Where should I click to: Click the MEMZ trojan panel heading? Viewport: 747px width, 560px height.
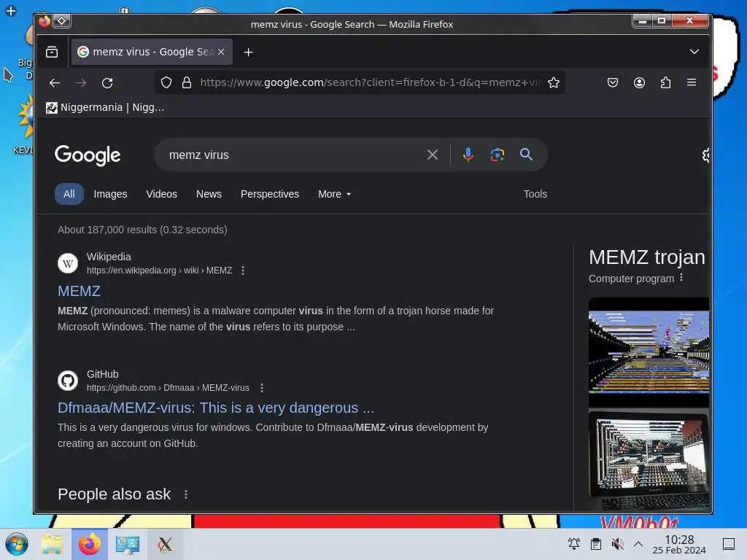pyautogui.click(x=647, y=257)
